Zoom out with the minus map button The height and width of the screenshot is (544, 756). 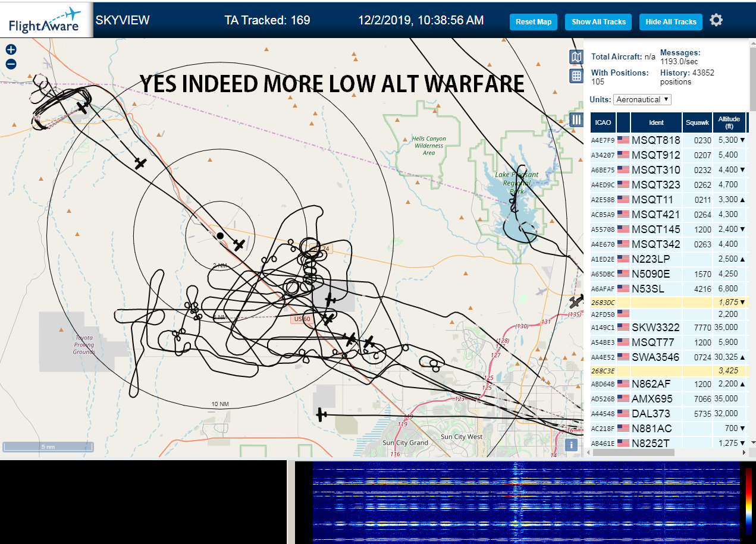coord(11,64)
